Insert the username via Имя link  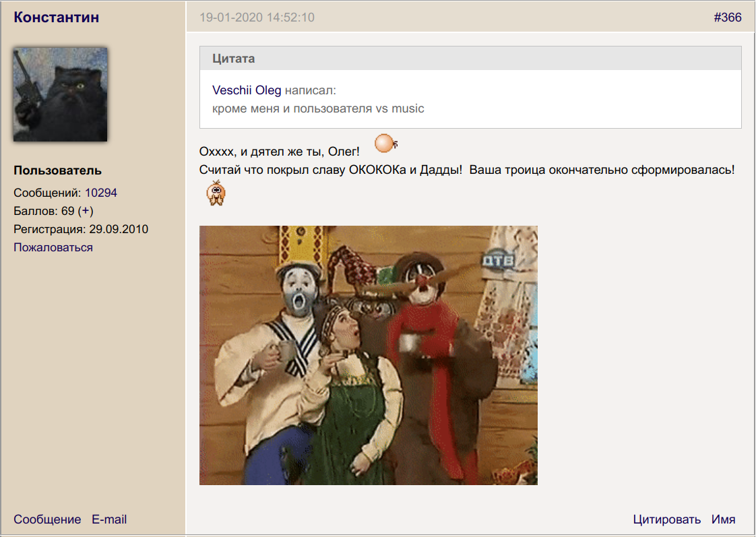pyautogui.click(x=723, y=519)
